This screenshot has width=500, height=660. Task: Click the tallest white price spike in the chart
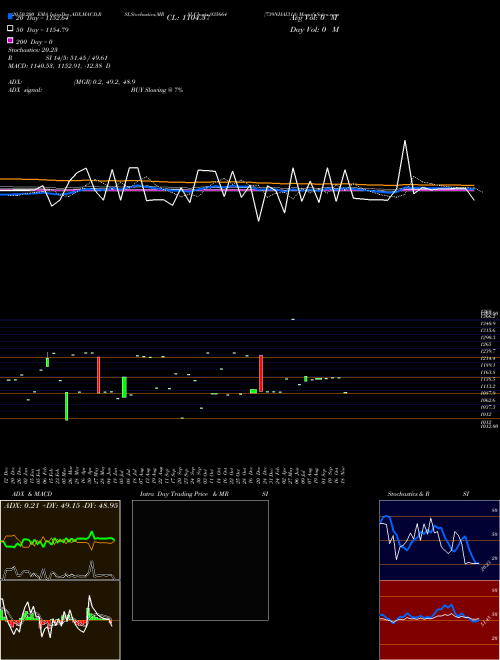click(x=405, y=141)
